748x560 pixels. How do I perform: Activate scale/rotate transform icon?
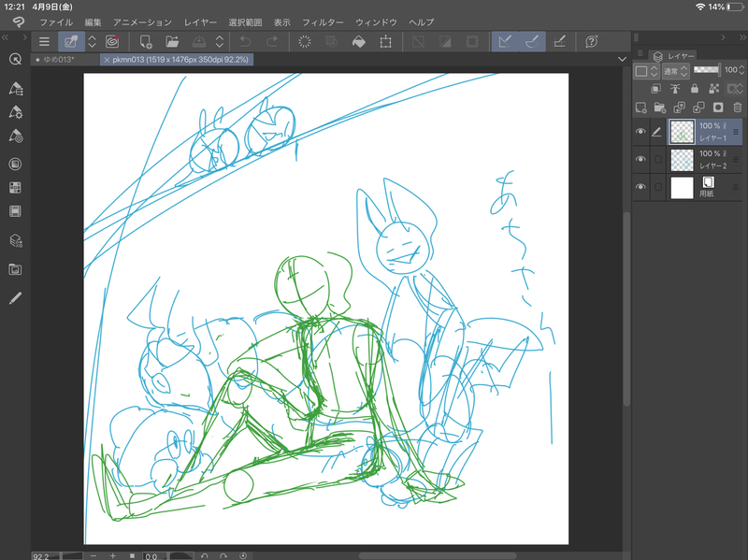385,42
